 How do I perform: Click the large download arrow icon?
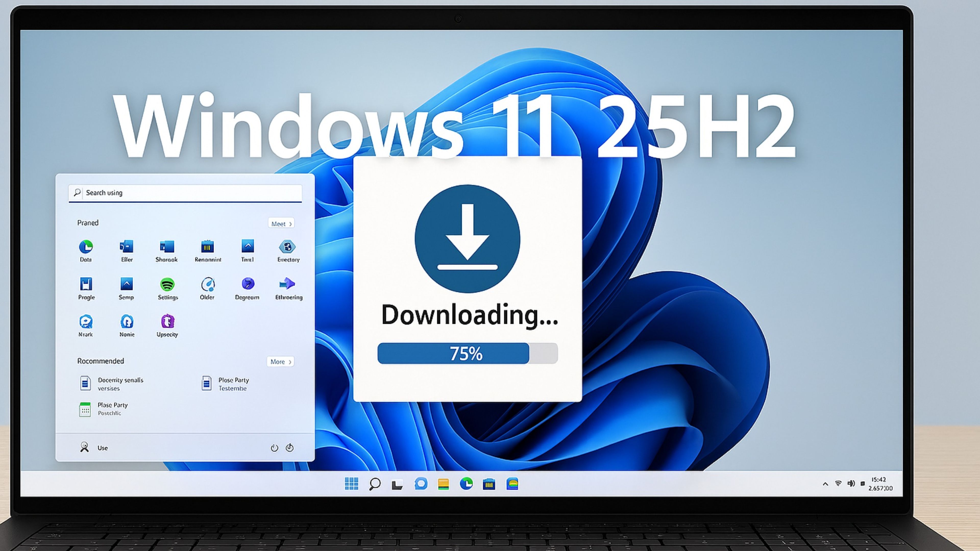click(x=468, y=239)
